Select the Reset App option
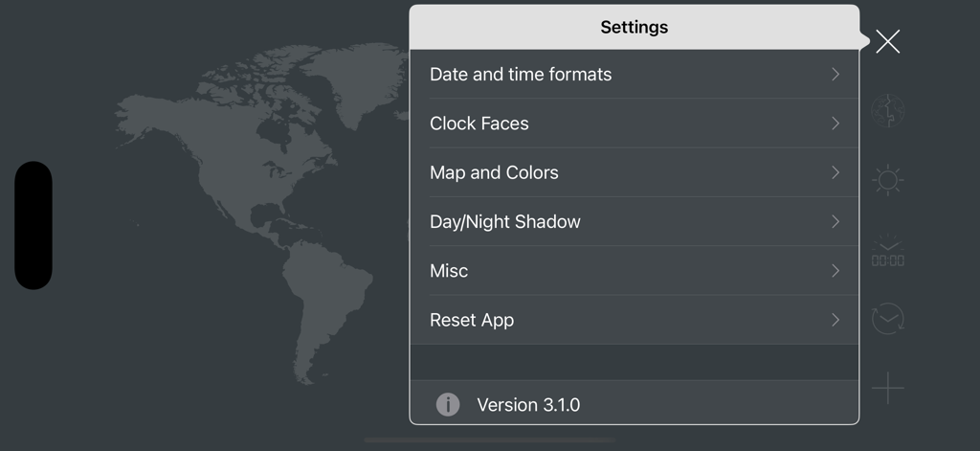This screenshot has width=980, height=451. pyautogui.click(x=472, y=320)
